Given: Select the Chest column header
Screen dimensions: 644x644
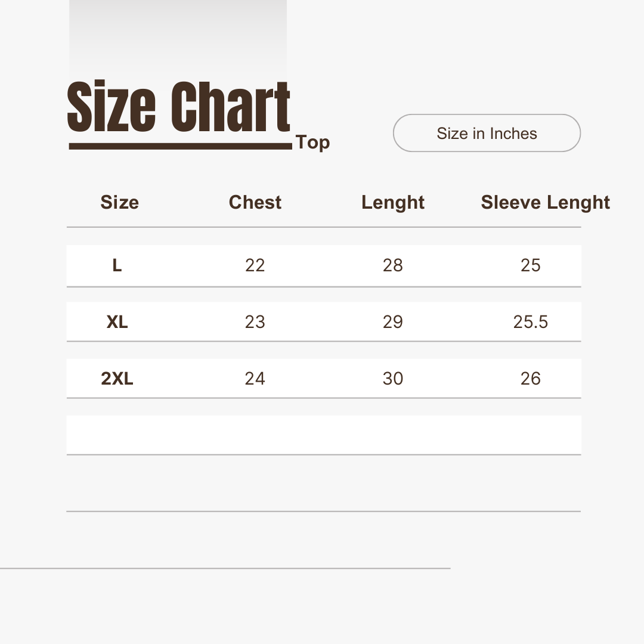Looking at the screenshot, I should pyautogui.click(x=255, y=202).
